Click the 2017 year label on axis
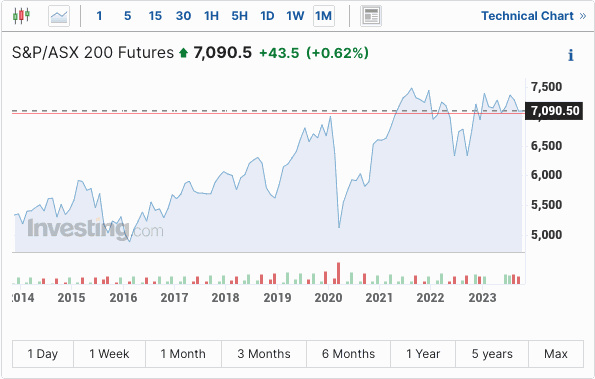The width and height of the screenshot is (595, 379). click(x=174, y=298)
